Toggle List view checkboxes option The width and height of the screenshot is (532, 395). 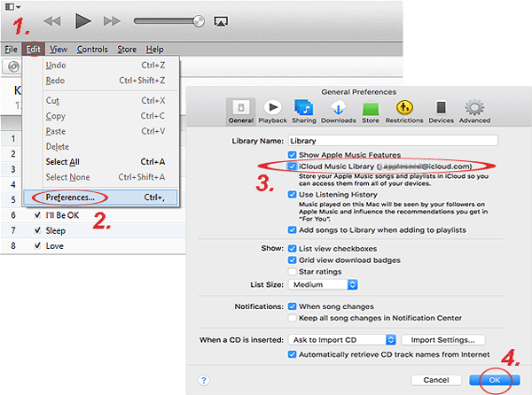click(292, 249)
